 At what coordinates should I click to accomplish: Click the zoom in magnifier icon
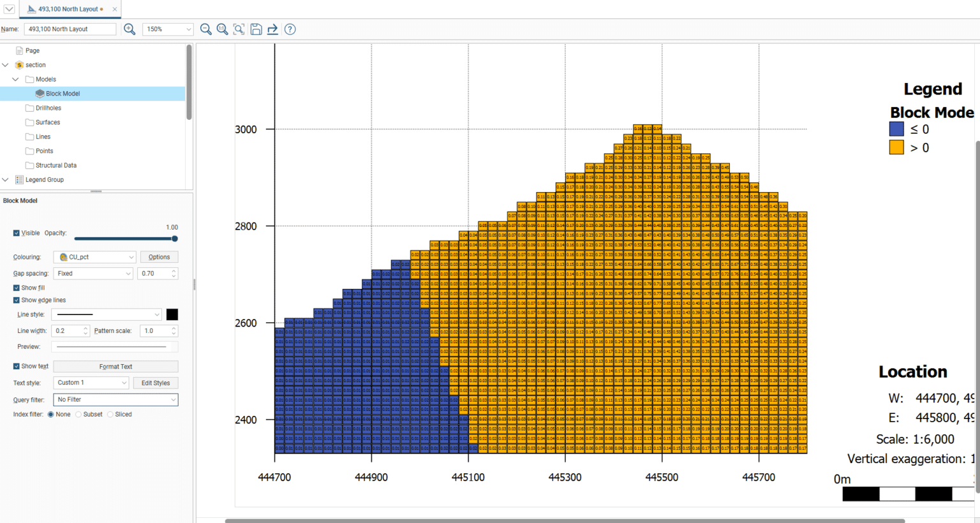click(x=130, y=29)
